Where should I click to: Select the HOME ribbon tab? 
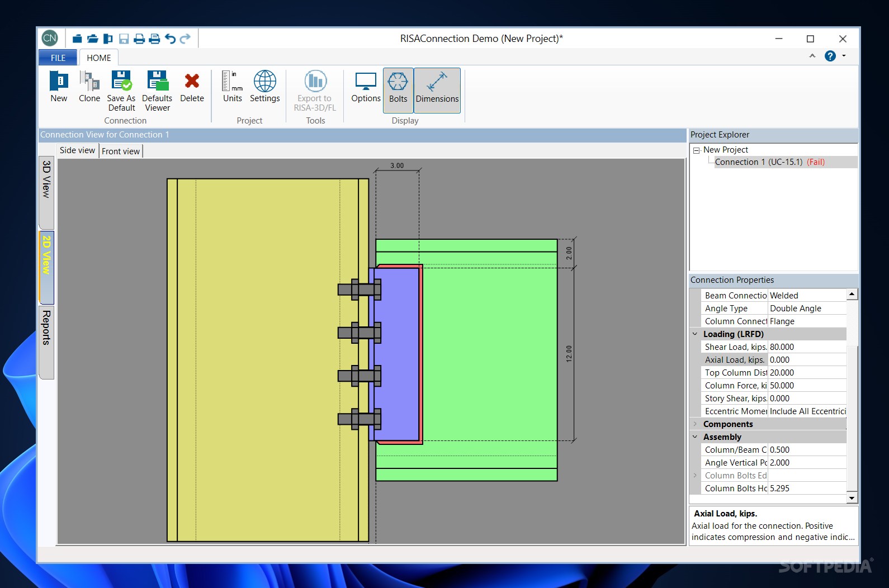[99, 58]
